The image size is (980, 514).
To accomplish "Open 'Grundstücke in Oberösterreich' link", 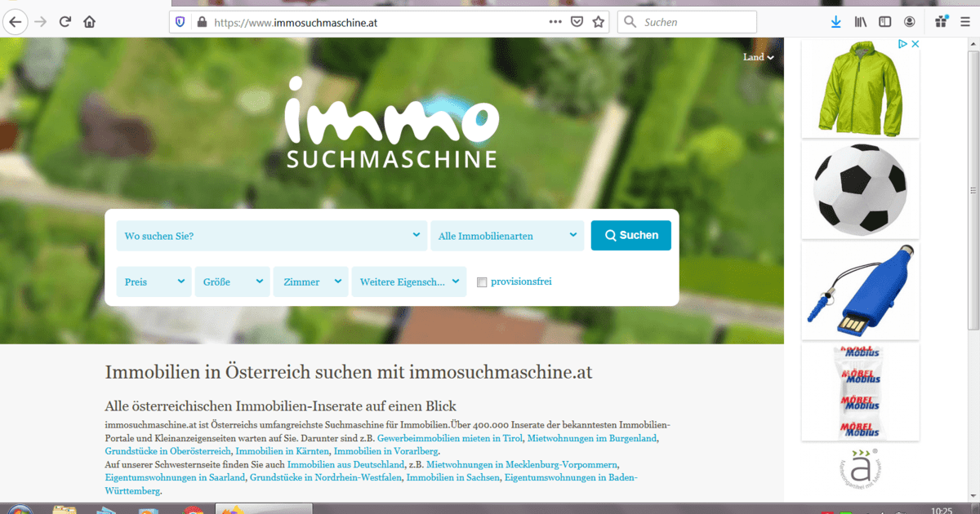I will pos(167,451).
